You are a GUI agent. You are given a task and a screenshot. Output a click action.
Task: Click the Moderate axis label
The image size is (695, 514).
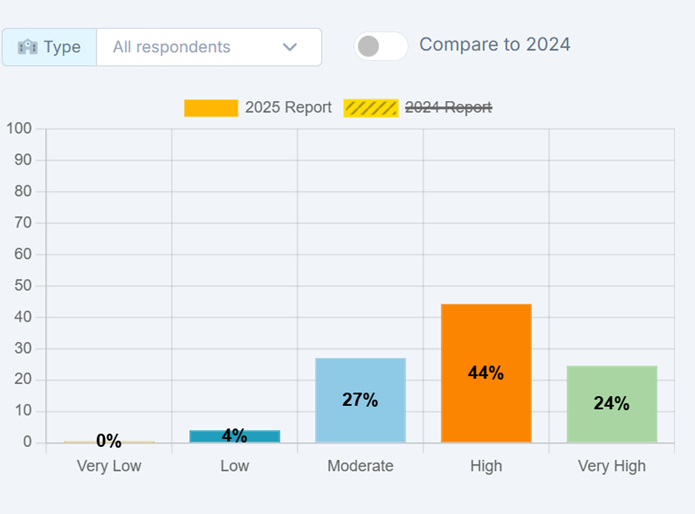pos(360,466)
